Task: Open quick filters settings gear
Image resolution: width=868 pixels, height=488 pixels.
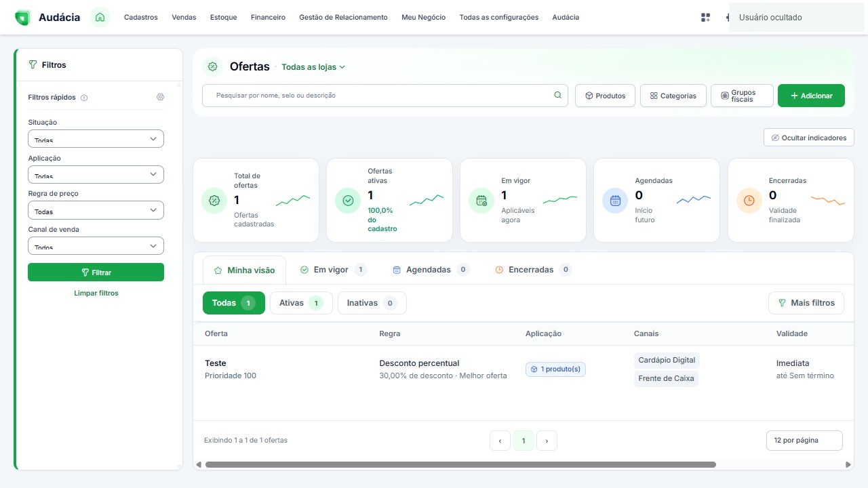Action: pos(160,97)
